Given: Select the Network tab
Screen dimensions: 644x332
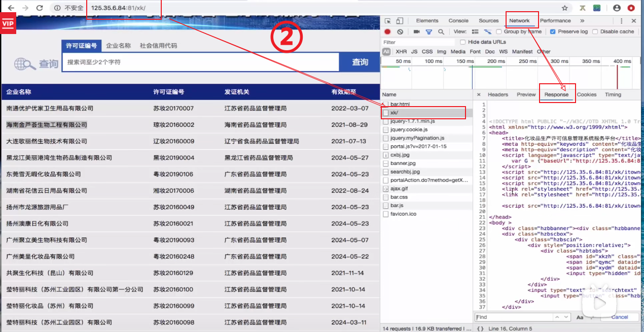Looking at the screenshot, I should (519, 21).
